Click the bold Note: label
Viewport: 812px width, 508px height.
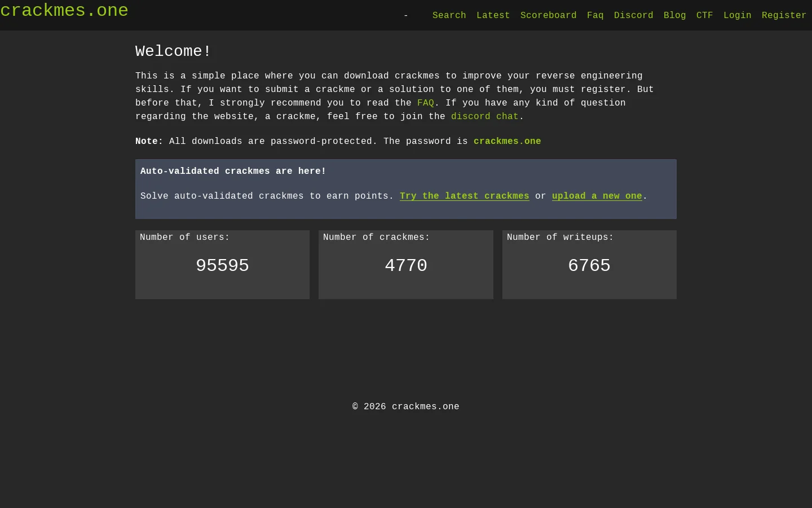(x=149, y=141)
